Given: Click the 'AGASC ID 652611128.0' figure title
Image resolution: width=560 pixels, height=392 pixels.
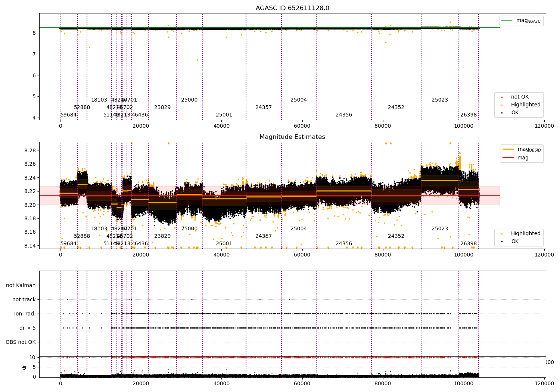Looking at the screenshot, I should (292, 8).
